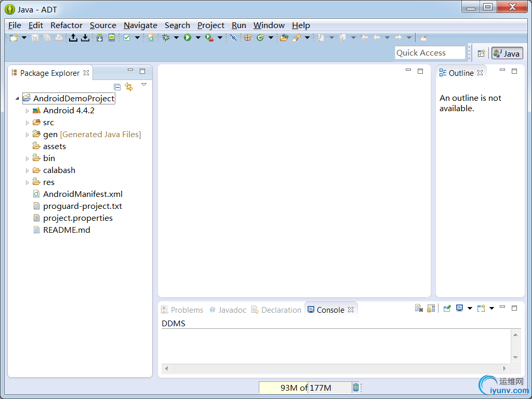Select the Java perspective button
The width and height of the screenshot is (532, 399).
[507, 54]
